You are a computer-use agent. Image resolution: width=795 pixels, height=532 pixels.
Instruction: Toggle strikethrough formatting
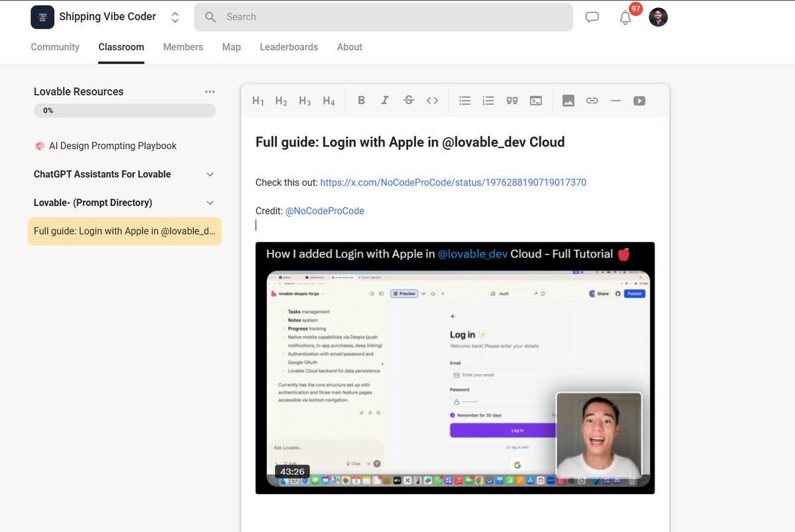409,101
